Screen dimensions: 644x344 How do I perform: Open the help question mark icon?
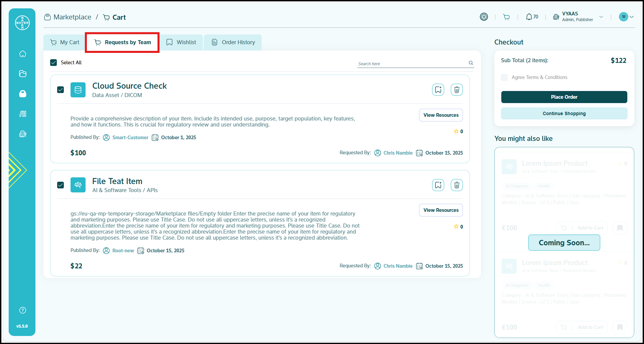pos(23,310)
